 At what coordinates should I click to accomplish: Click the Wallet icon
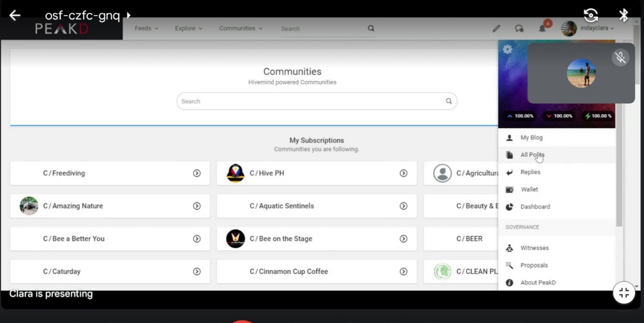click(510, 190)
